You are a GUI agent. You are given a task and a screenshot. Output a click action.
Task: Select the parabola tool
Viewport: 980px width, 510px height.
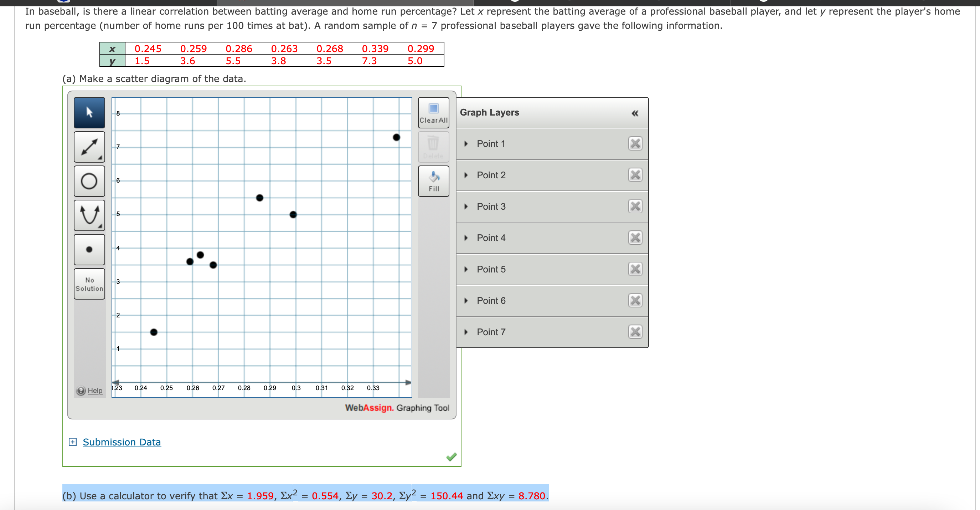pos(89,215)
